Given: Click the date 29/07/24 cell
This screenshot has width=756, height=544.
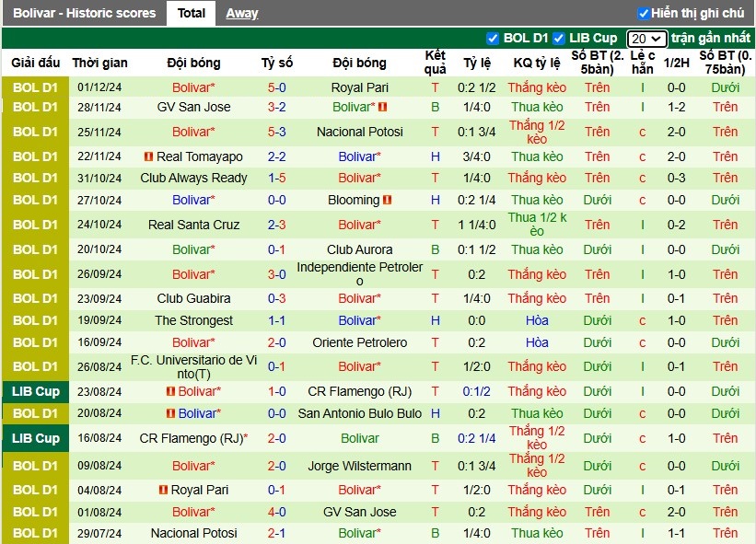Looking at the screenshot, I should tap(99, 533).
